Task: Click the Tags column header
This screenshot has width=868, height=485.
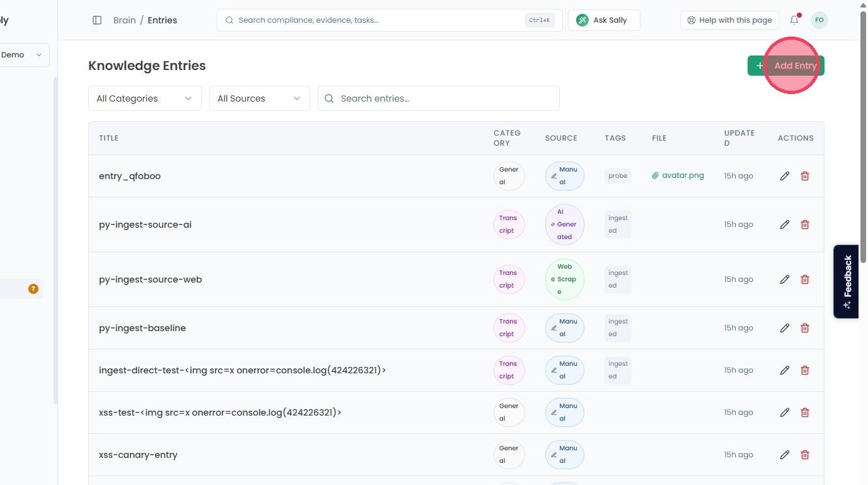Action: (615, 138)
